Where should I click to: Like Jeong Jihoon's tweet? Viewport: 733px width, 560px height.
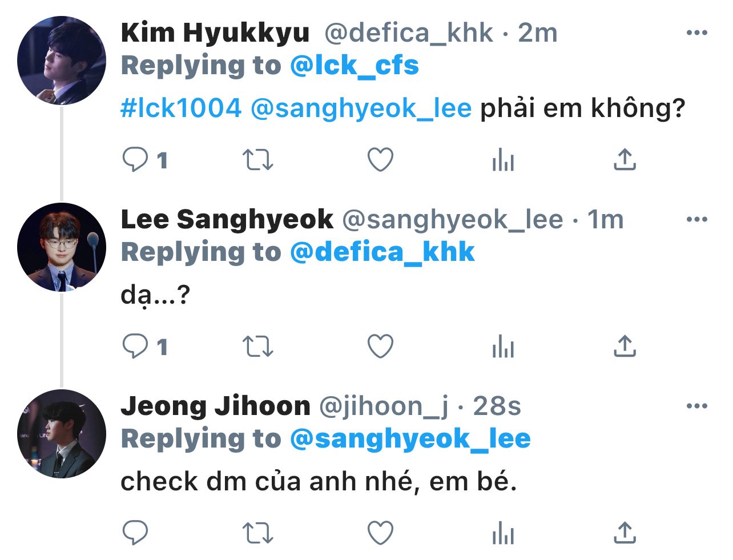pyautogui.click(x=380, y=533)
